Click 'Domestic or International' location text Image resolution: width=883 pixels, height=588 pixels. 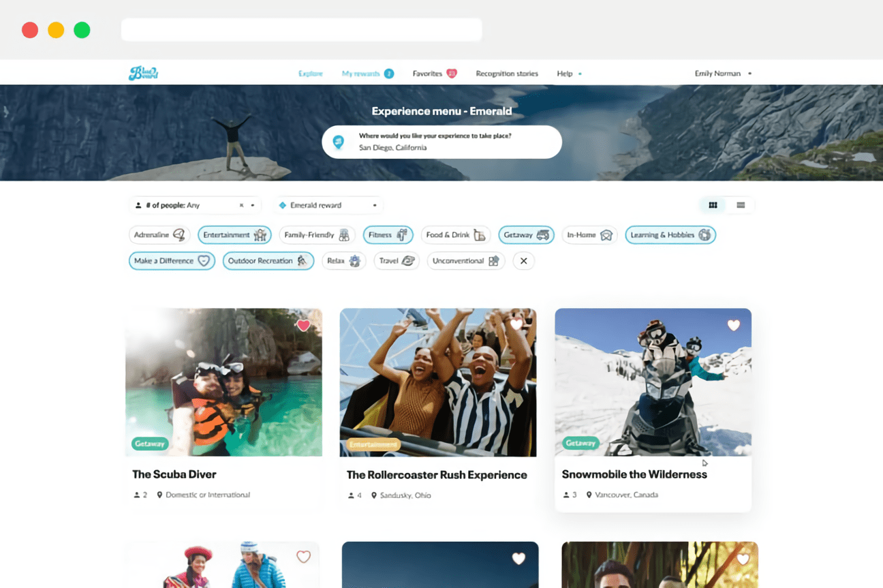point(208,495)
